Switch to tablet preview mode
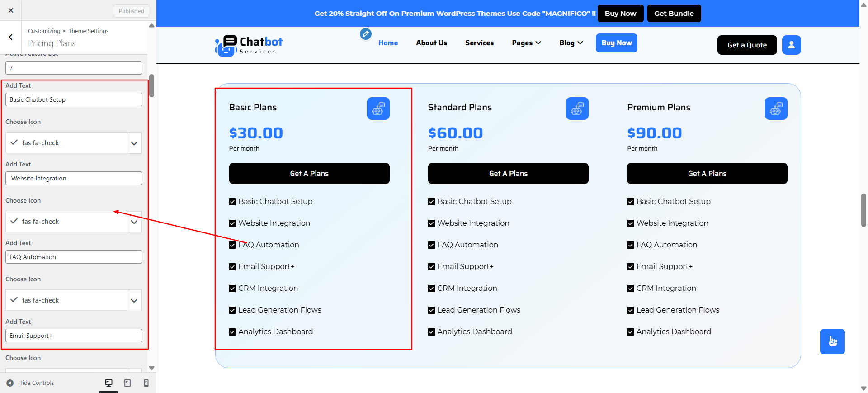868x393 pixels. pos(127,383)
